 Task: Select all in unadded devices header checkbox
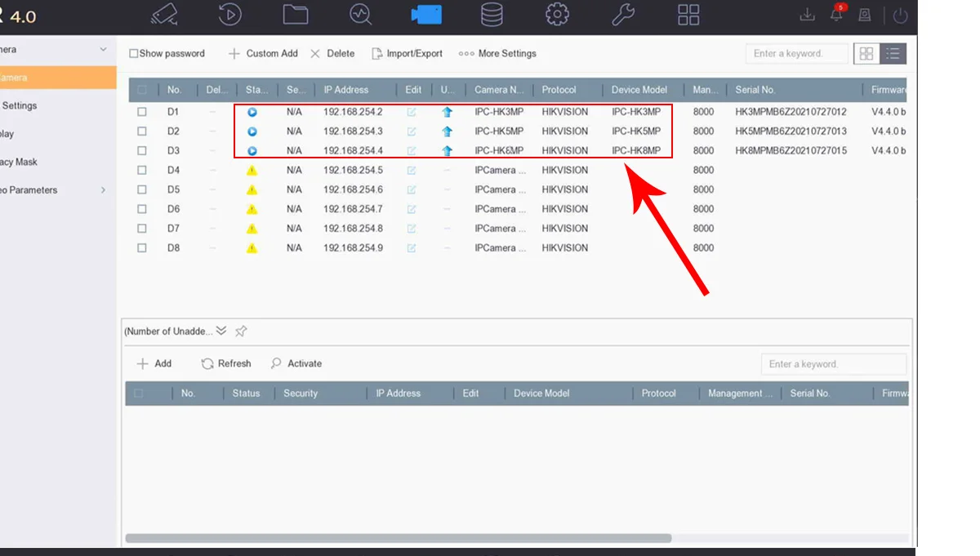138,394
